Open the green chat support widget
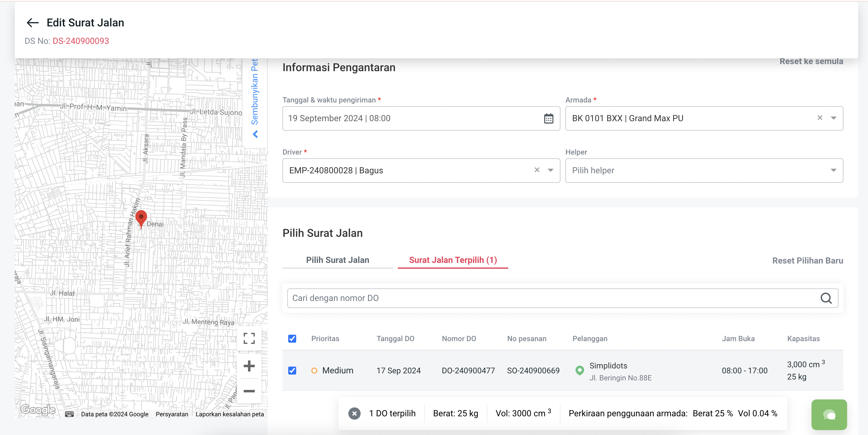Image resolution: width=868 pixels, height=435 pixels. click(829, 414)
